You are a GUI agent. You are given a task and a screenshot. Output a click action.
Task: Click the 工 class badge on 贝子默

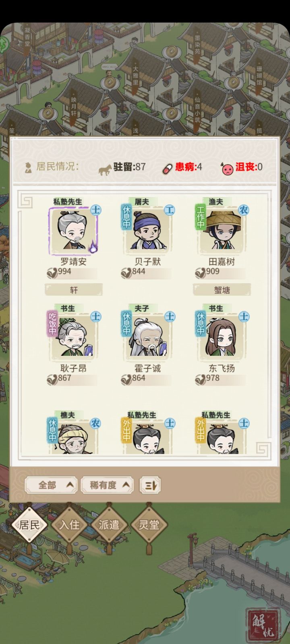click(170, 210)
